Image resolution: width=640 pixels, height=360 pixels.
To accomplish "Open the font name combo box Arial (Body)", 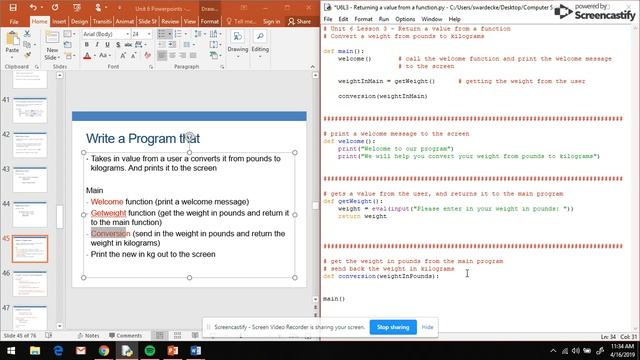I will [106, 34].
